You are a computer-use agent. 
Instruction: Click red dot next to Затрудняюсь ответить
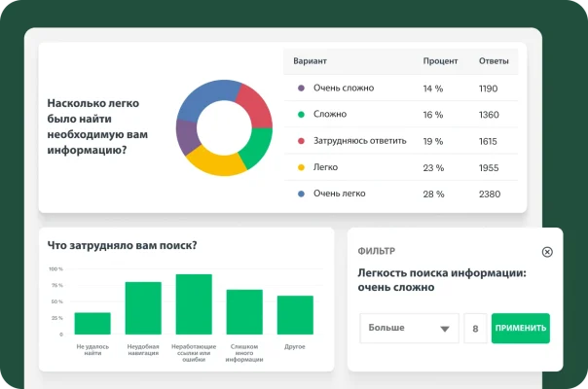tap(301, 141)
